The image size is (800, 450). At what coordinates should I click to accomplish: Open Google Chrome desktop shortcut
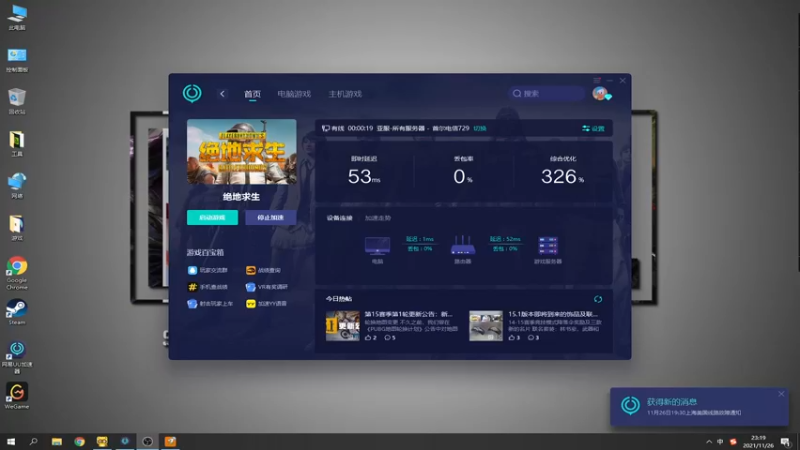pyautogui.click(x=17, y=273)
